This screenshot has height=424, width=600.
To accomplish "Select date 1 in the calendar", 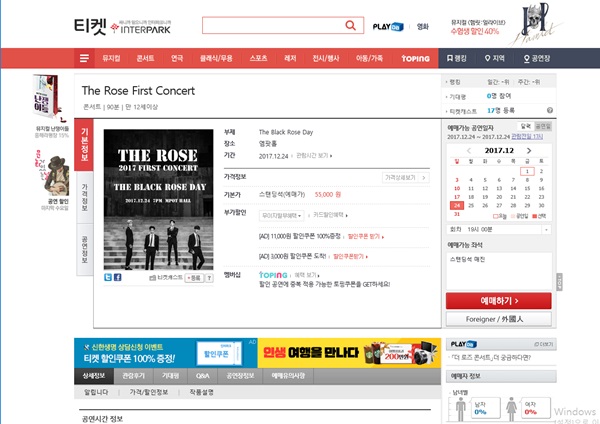I will (527, 171).
